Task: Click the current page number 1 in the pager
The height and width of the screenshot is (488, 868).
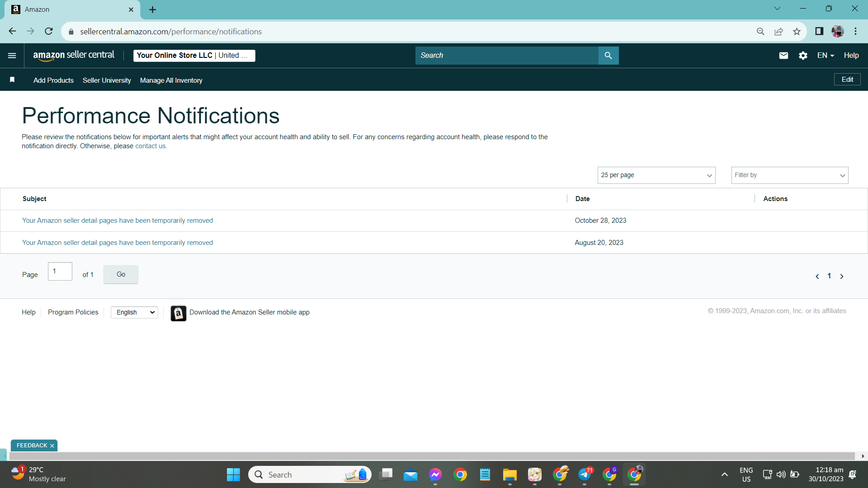Action: click(x=829, y=276)
